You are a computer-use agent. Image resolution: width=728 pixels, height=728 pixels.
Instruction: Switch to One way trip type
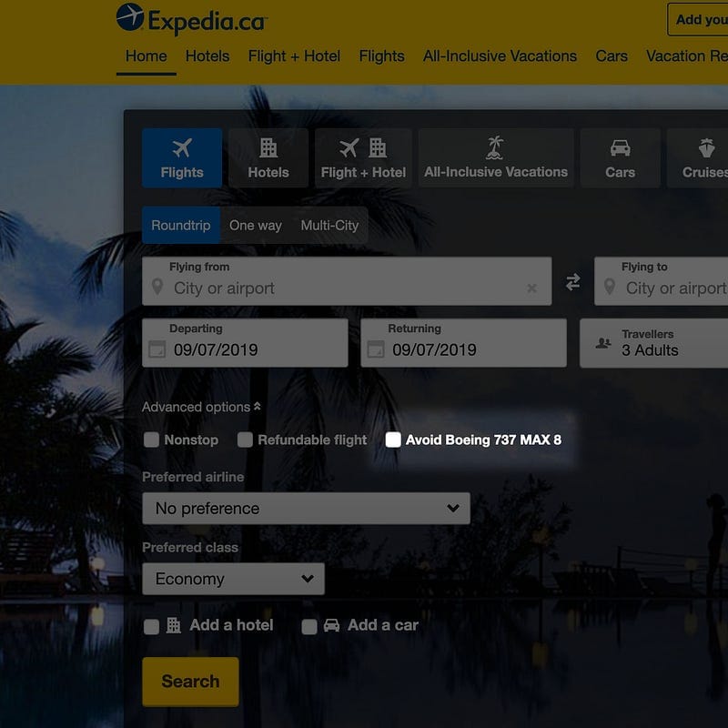click(x=256, y=226)
